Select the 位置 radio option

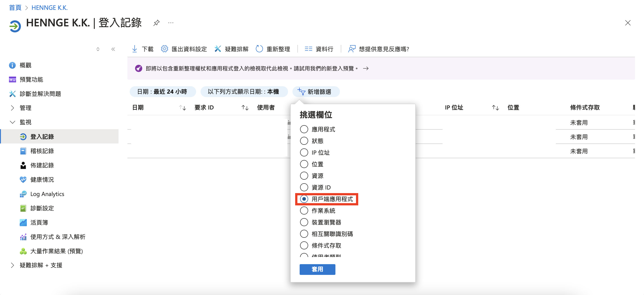click(x=304, y=164)
